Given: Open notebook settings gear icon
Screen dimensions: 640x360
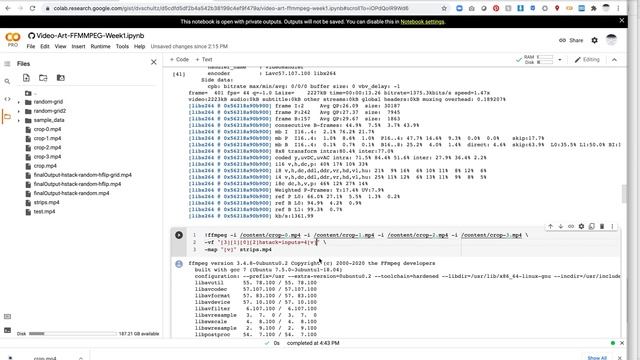Looking at the screenshot, I should 595,40.
